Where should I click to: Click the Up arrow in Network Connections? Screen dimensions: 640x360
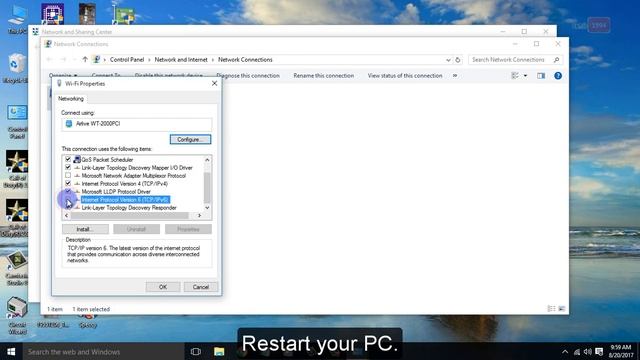coord(85,60)
